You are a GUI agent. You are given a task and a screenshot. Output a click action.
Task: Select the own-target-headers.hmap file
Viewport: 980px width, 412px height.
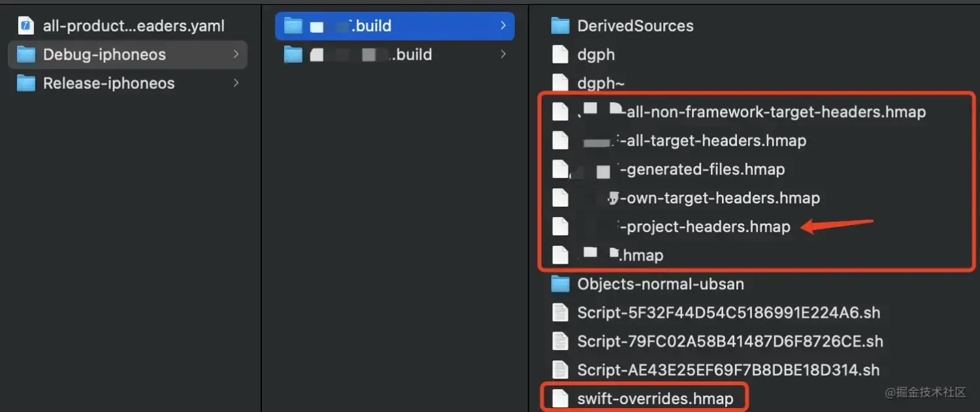click(x=723, y=198)
